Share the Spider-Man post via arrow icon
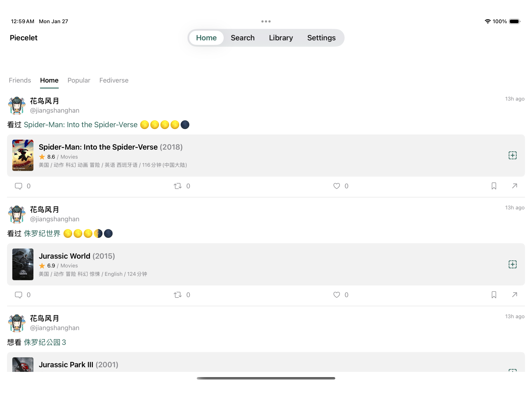532x399 pixels. tap(514, 186)
